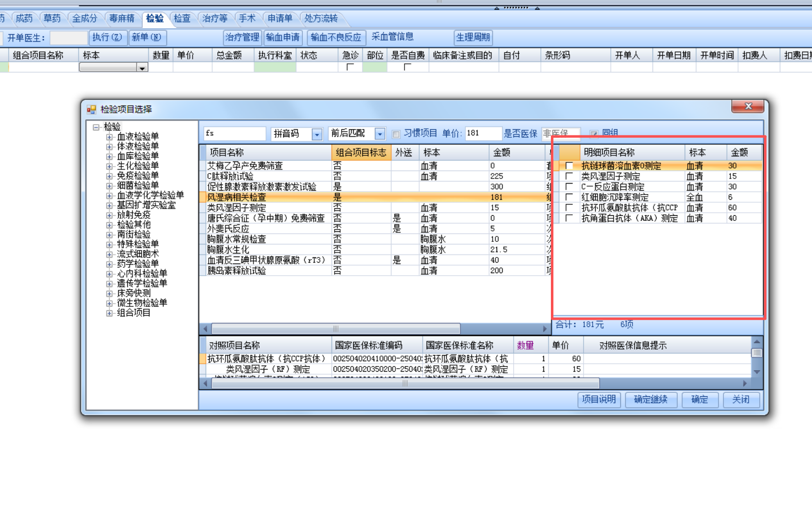
Task: Open the 采血管信息 link
Action: click(392, 37)
